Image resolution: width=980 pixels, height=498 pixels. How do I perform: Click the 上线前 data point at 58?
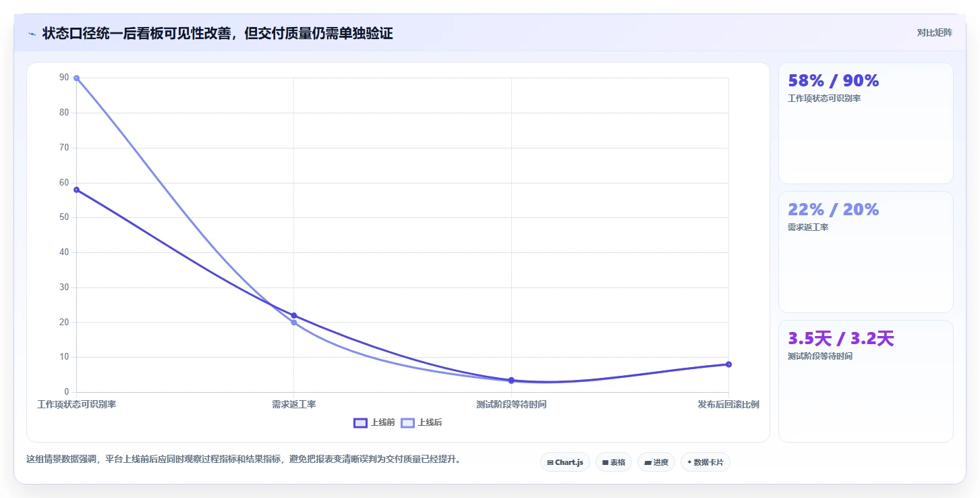pos(76,190)
